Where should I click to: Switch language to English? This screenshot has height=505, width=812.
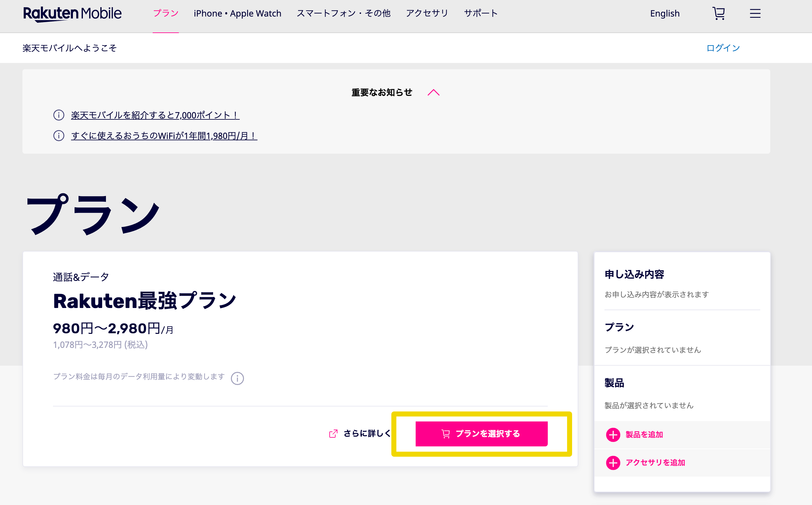point(665,13)
